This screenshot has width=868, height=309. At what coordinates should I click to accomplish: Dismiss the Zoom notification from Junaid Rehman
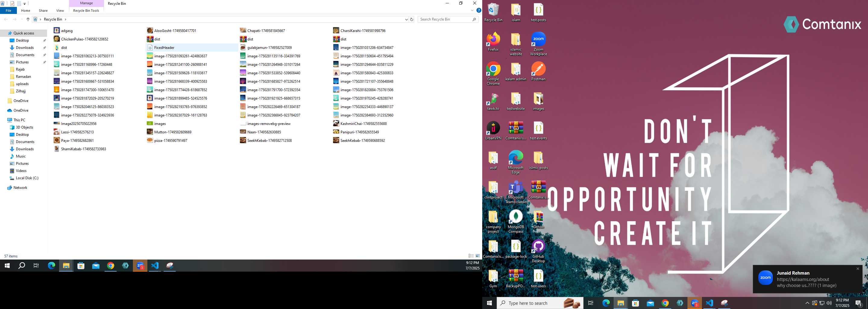click(x=857, y=269)
